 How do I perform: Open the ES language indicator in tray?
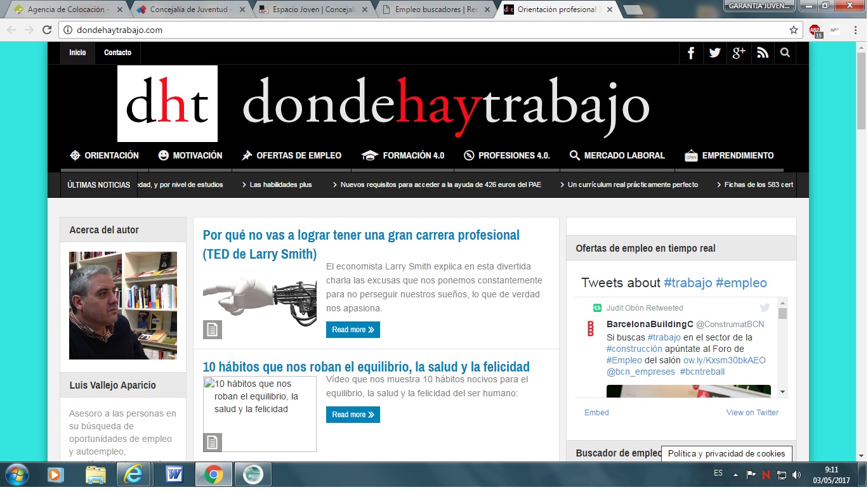[718, 473]
